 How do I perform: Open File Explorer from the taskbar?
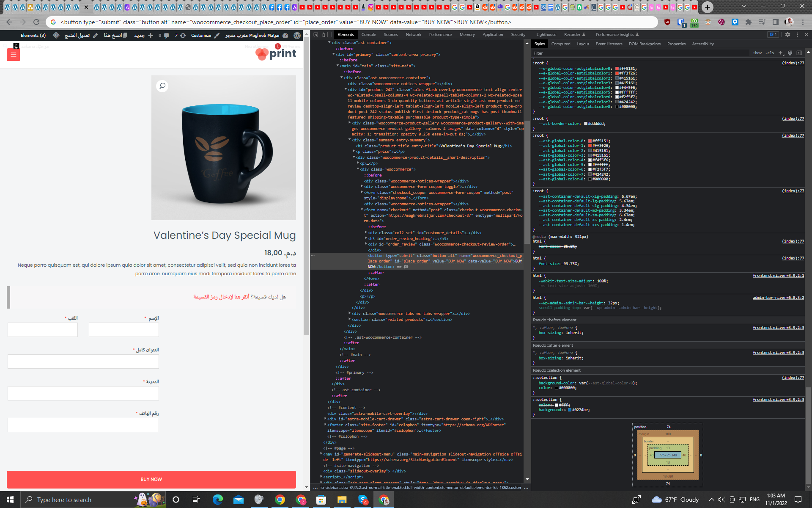(x=342, y=500)
